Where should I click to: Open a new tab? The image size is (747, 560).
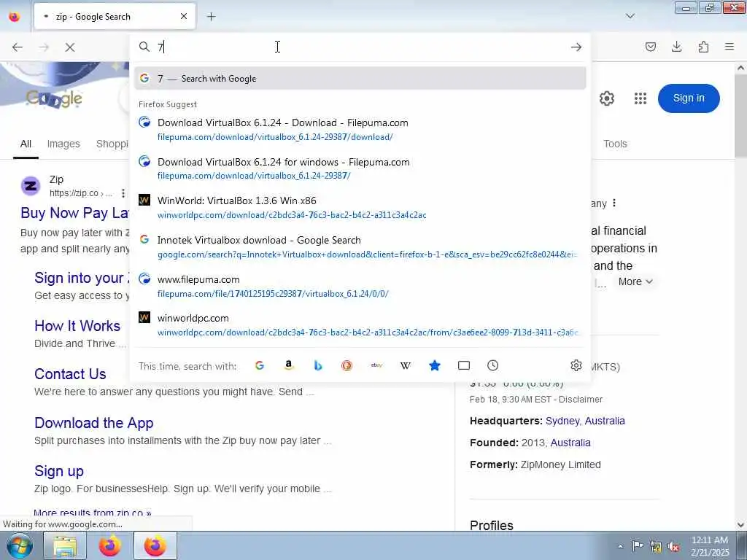pyautogui.click(x=211, y=17)
